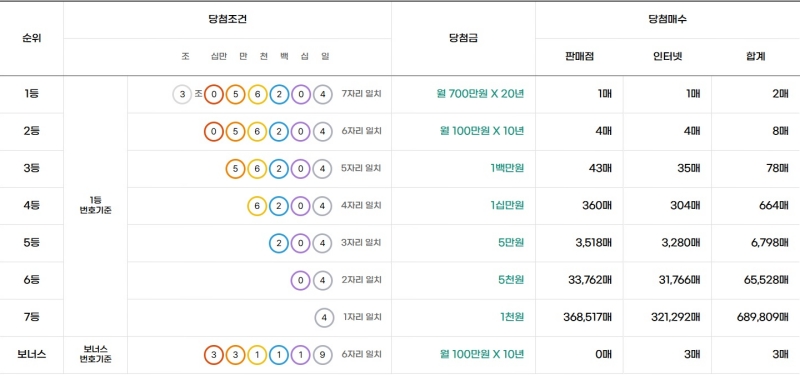This screenshot has height=375, width=800.
Task: Select the 인터넷 sub-header
Action: pyautogui.click(x=667, y=57)
